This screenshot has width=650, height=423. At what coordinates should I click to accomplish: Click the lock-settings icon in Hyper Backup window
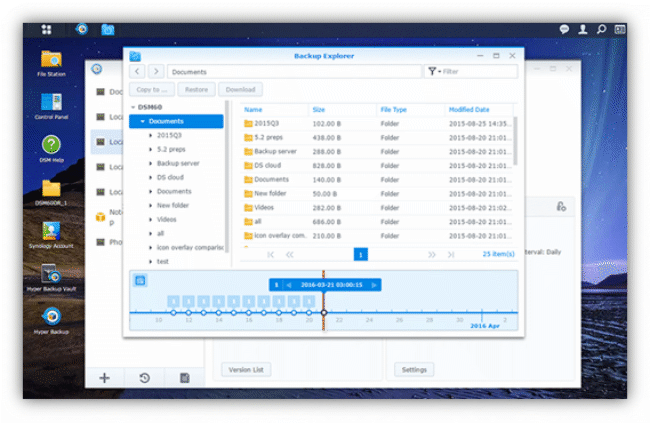coord(561,206)
